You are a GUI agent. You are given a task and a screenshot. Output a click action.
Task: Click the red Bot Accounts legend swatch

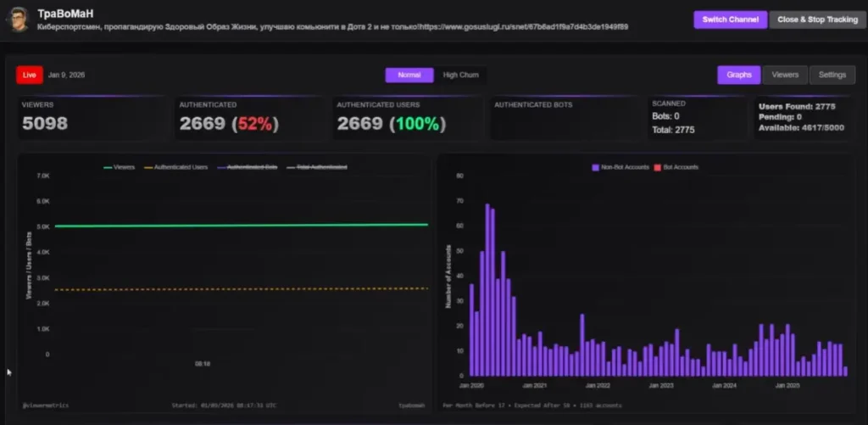coord(657,168)
